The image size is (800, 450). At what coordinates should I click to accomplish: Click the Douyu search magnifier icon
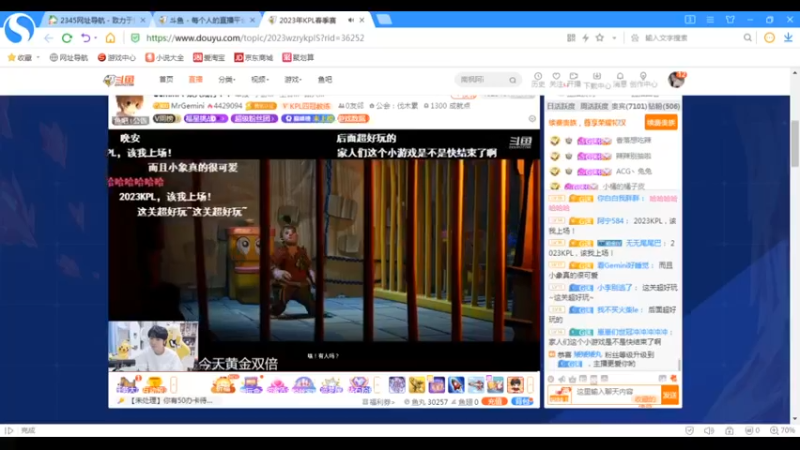513,80
